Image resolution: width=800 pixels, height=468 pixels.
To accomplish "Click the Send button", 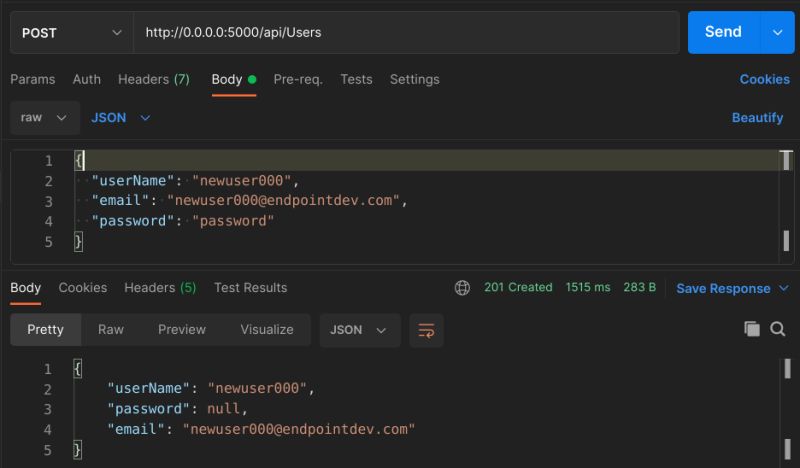I will pyautogui.click(x=723, y=32).
